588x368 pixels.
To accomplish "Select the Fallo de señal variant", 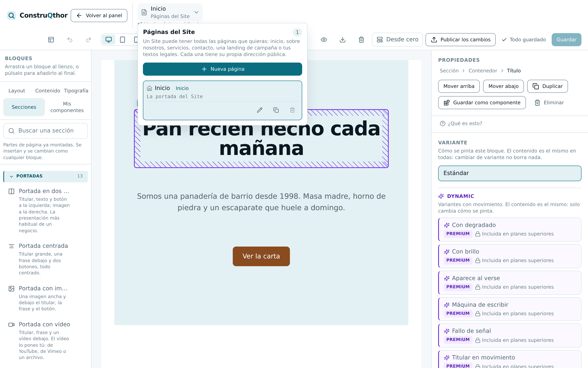I will (510, 335).
